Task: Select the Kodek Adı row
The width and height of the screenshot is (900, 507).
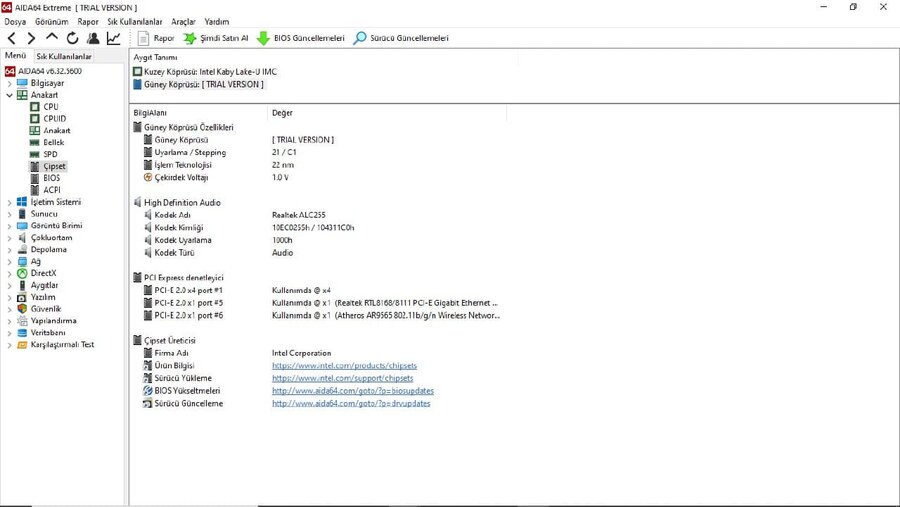Action: pyautogui.click(x=172, y=215)
